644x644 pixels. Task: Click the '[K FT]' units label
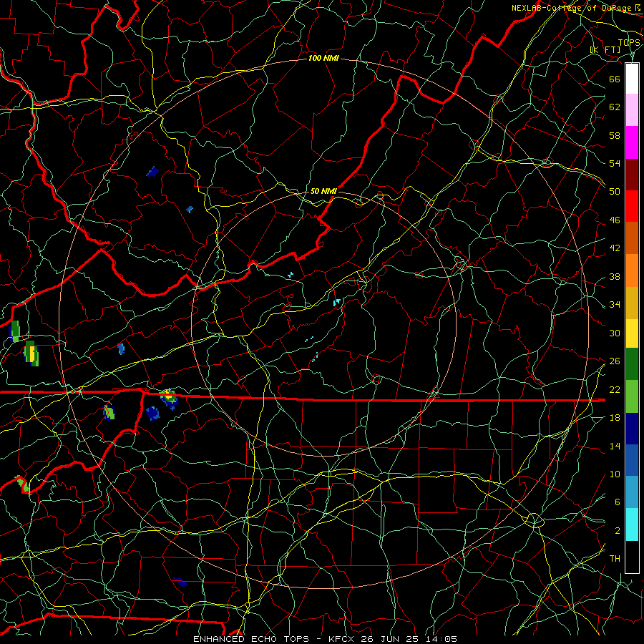pos(605,50)
